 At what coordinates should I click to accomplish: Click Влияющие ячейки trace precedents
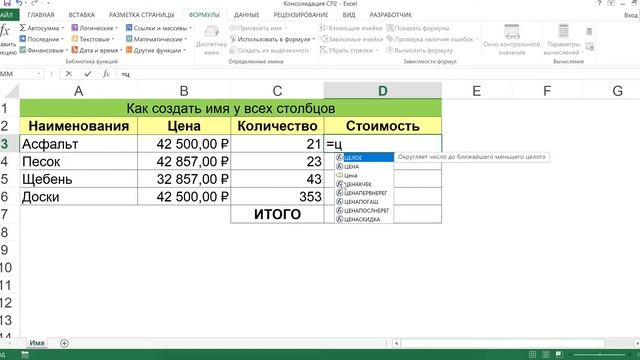click(x=351, y=28)
